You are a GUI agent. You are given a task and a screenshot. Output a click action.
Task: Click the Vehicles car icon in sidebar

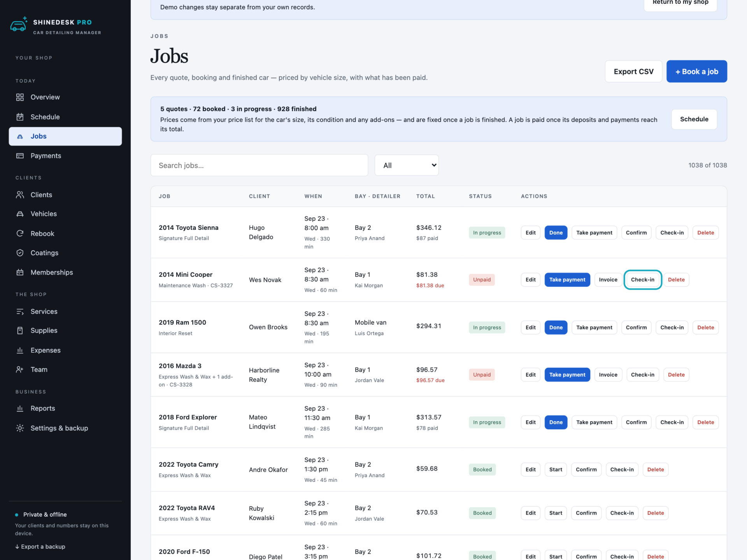20,214
